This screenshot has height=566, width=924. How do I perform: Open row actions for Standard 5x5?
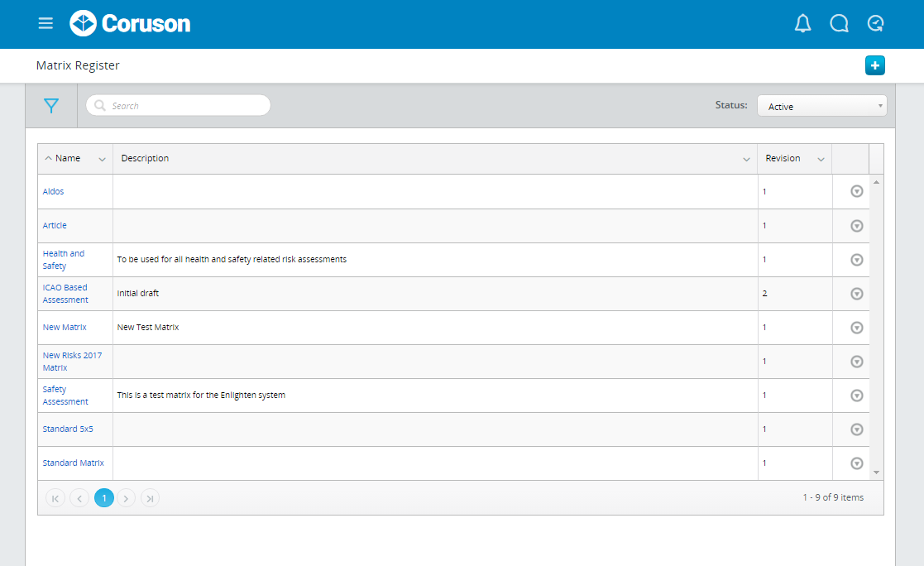pos(857,429)
